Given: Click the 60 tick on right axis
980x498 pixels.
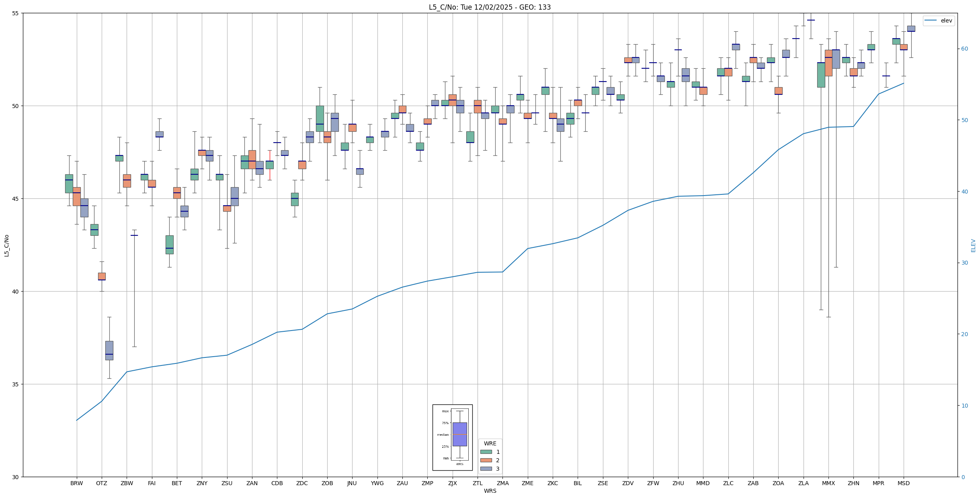Looking at the screenshot, I should pos(964,49).
